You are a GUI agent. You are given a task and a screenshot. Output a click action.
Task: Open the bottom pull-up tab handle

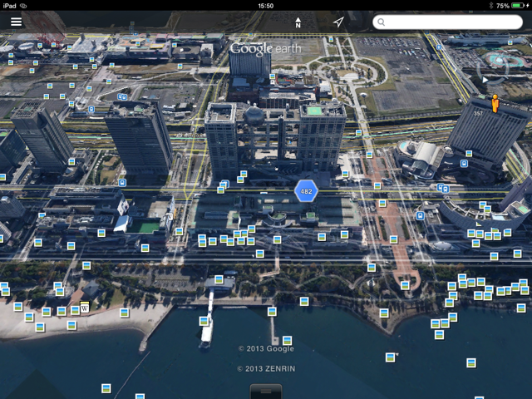[x=266, y=392]
